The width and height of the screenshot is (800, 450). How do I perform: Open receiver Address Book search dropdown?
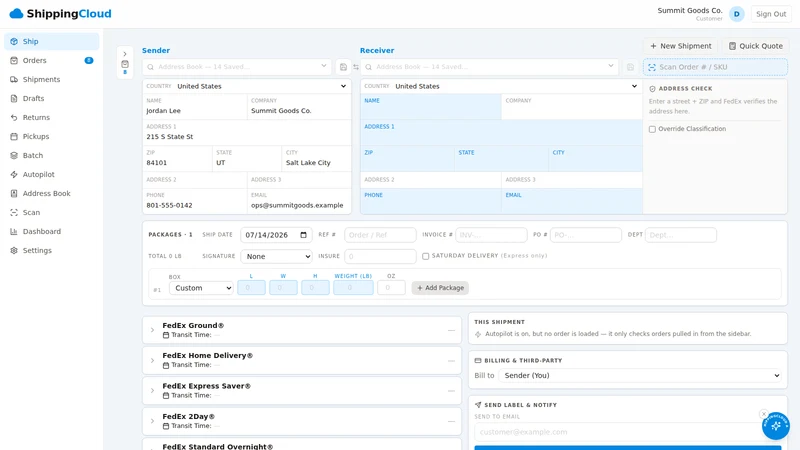click(490, 67)
